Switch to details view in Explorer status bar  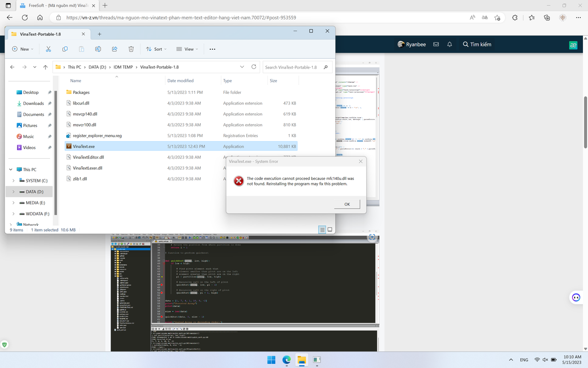(322, 230)
